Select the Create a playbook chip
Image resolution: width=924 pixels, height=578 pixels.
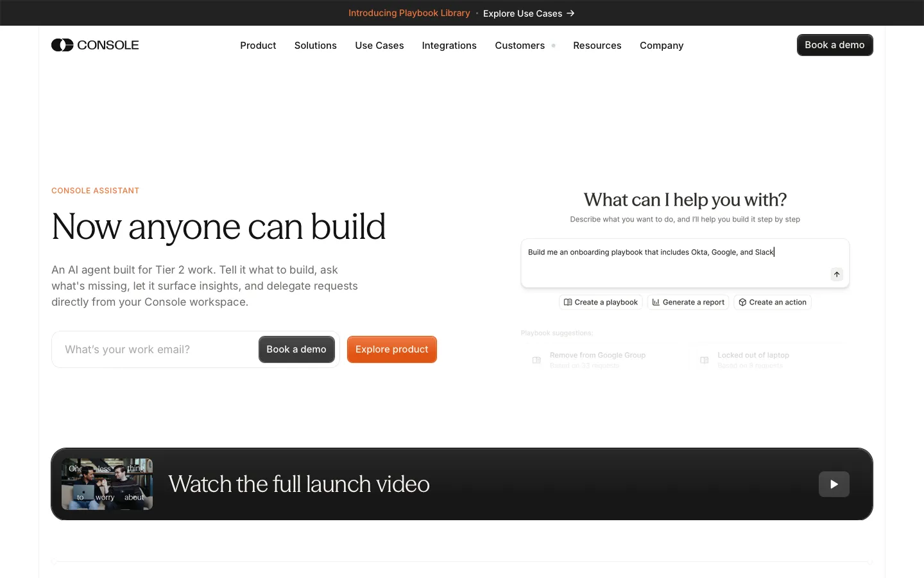pyautogui.click(x=601, y=302)
